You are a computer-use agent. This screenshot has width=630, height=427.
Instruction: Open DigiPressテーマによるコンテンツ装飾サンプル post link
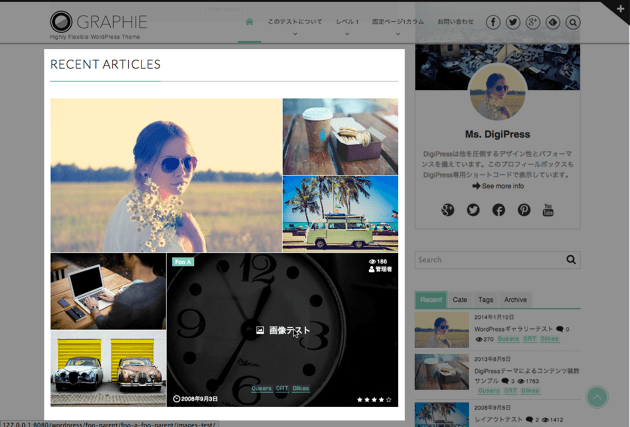527,376
